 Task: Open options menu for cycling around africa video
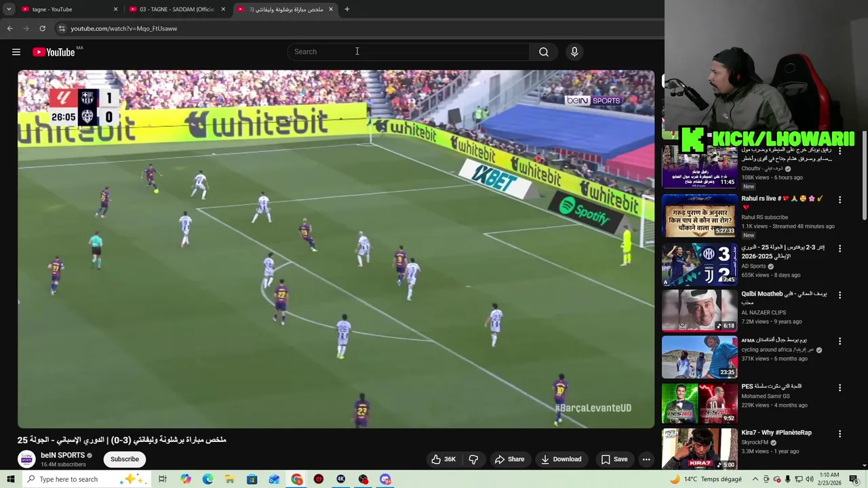pos(840,342)
